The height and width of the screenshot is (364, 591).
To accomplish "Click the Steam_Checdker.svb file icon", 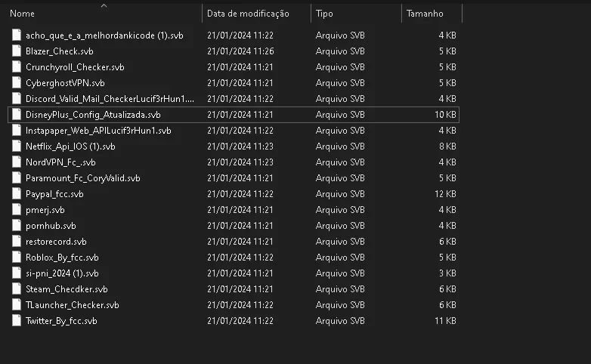I will 17,289.
